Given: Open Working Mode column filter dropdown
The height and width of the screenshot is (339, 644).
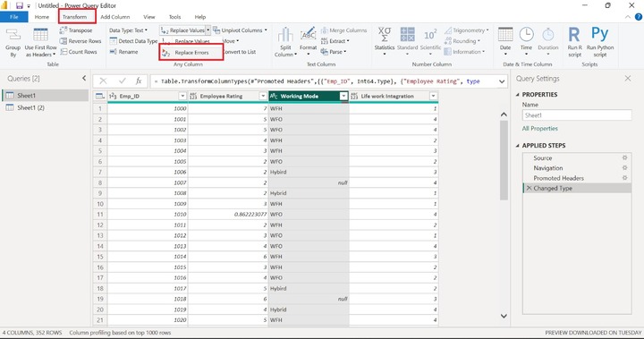Looking at the screenshot, I should tap(343, 96).
